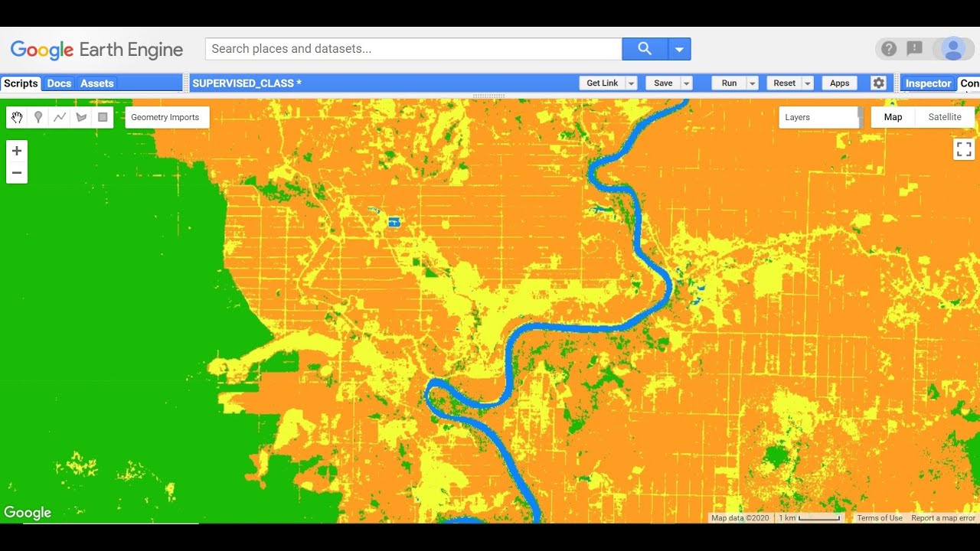Select the draw polygon shape tool
The width and height of the screenshot is (980, 551).
coord(81,117)
